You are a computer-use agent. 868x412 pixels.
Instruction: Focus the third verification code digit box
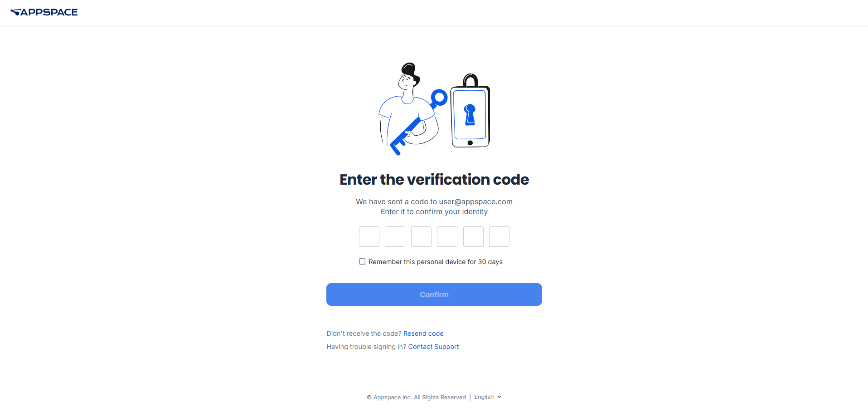click(421, 237)
